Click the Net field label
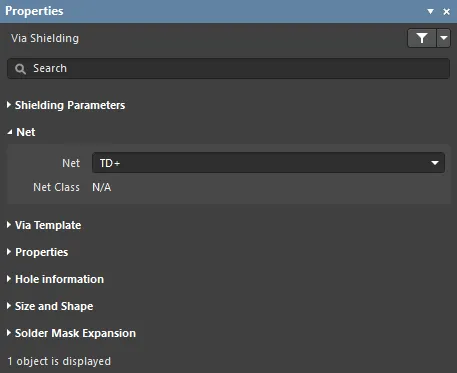The image size is (457, 373). pos(71,163)
